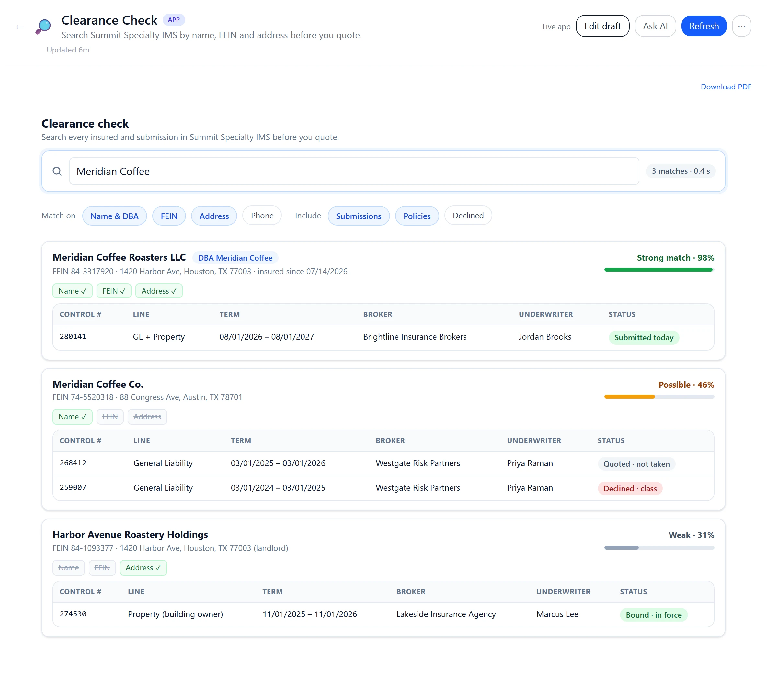This screenshot has height=700, width=767.
Task: Toggle the Address match filter chip
Action: [x=214, y=216]
